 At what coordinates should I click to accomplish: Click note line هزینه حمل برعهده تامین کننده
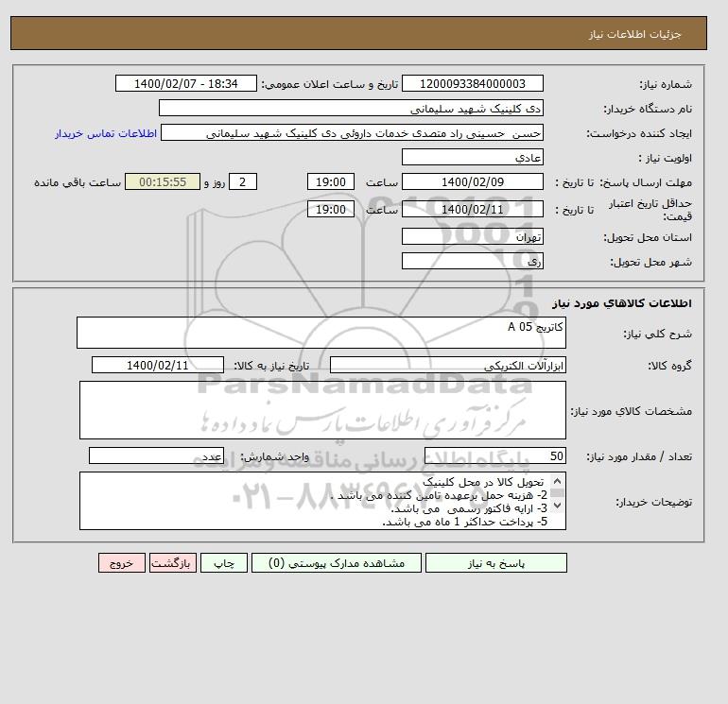pyautogui.click(x=440, y=495)
